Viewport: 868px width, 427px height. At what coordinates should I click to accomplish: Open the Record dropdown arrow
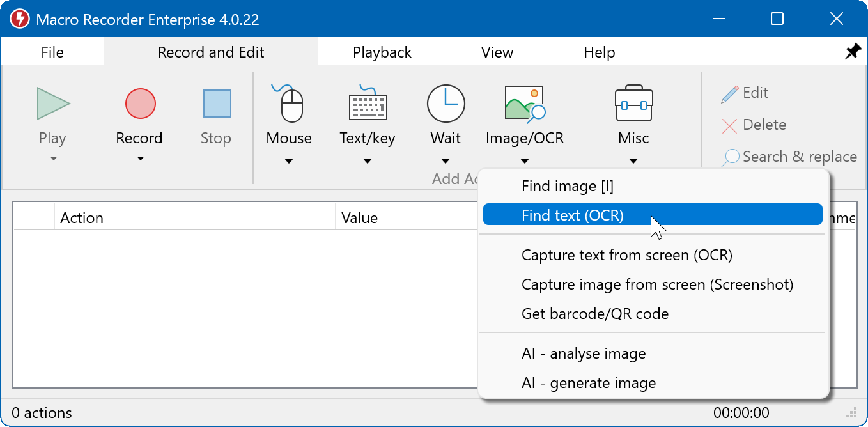pos(139,159)
